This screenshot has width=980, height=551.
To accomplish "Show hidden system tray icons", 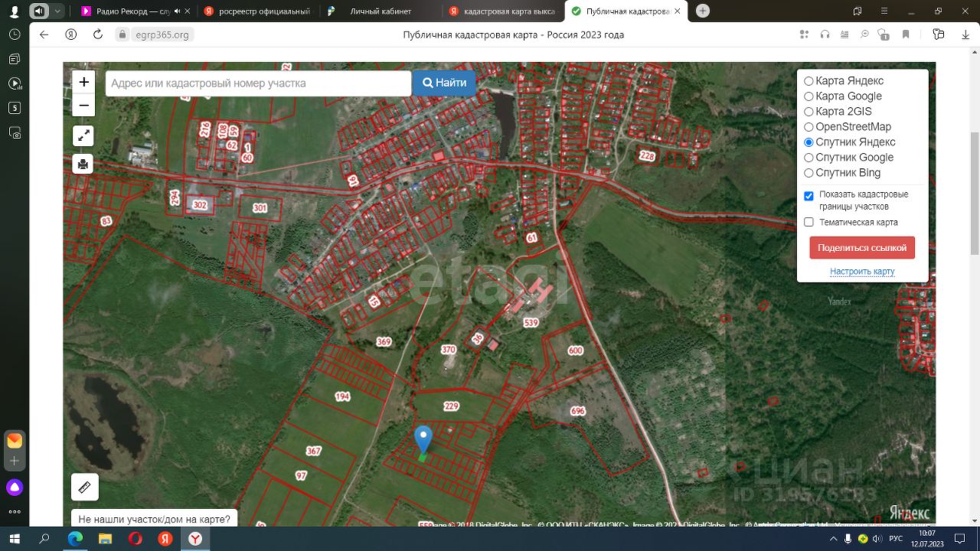I will click(x=833, y=539).
